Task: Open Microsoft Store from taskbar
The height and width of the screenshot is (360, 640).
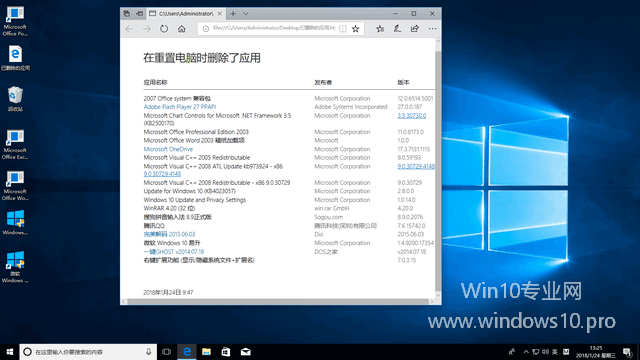Action: [226, 351]
